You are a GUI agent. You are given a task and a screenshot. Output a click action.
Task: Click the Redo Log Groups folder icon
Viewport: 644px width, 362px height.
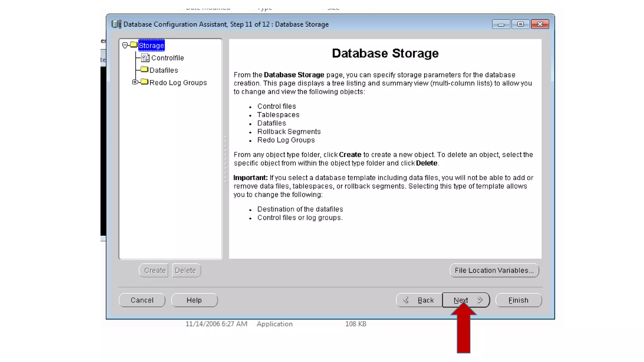click(144, 82)
